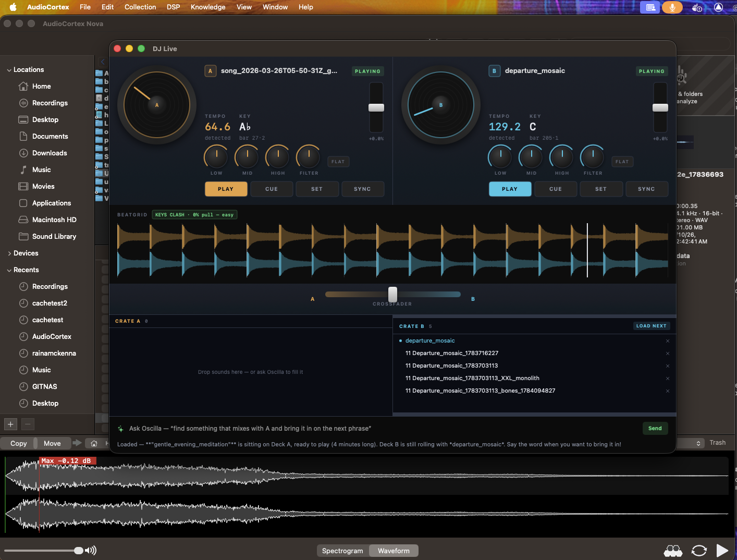Click the Oscilla sparkle icon
Viewport: 737px width, 560px height.
point(121,429)
